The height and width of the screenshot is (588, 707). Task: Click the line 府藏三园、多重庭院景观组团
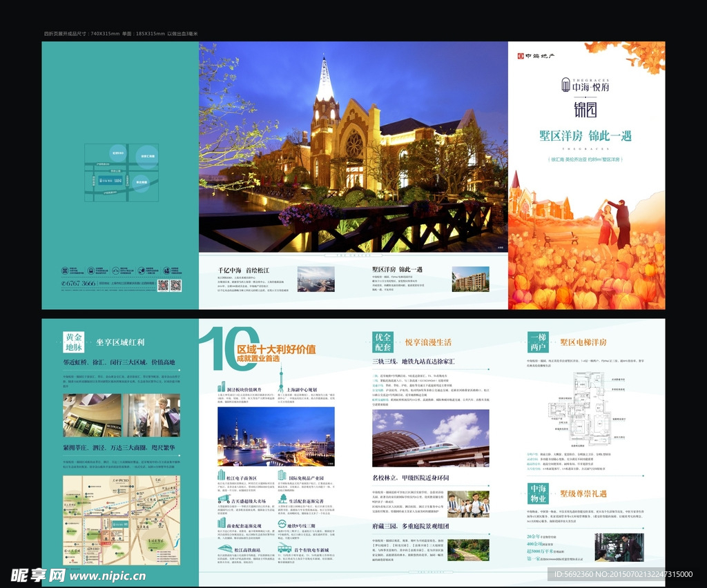tap(410, 526)
